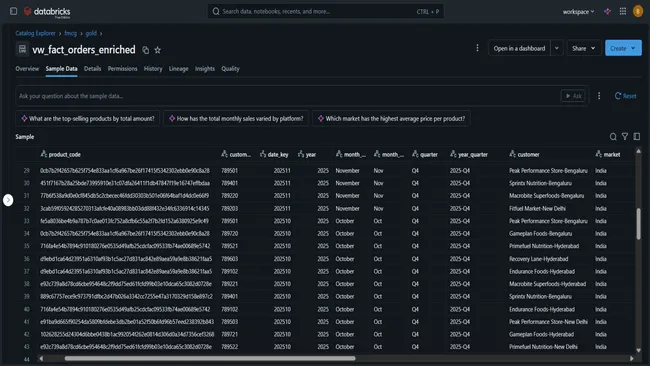Image resolution: width=650 pixels, height=366 pixels.
Task: Open the user profile avatar
Action: 638,12
